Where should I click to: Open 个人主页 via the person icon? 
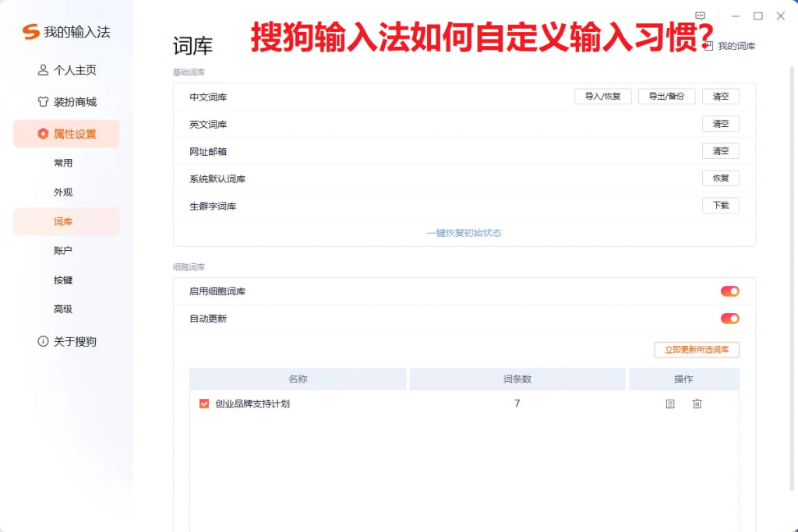point(43,70)
